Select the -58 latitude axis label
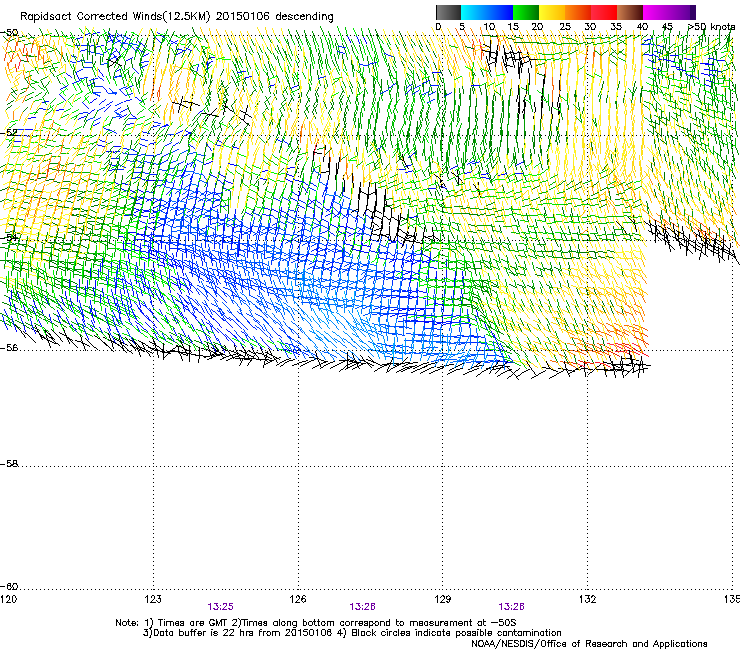 click(9, 464)
